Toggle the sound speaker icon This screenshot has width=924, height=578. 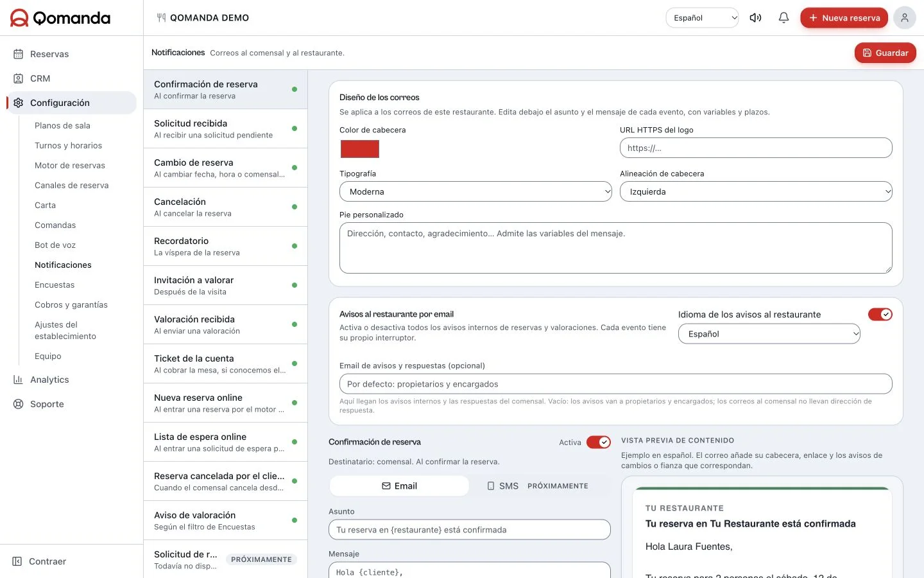[756, 18]
